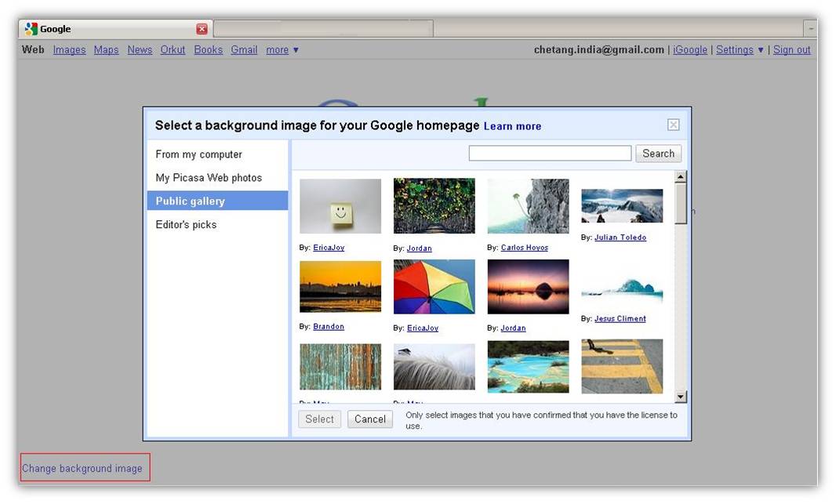Open EricaJoy author link under umbrella image
The height and width of the screenshot is (504, 836).
(422, 328)
